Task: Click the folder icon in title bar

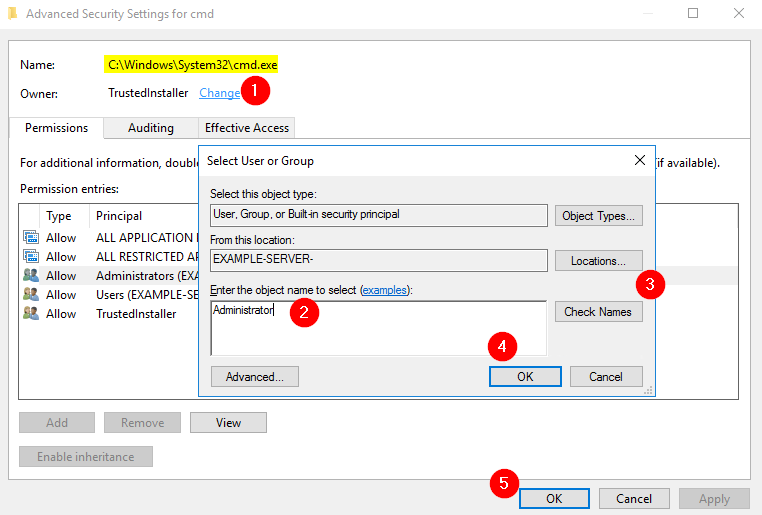Action: click(x=13, y=14)
